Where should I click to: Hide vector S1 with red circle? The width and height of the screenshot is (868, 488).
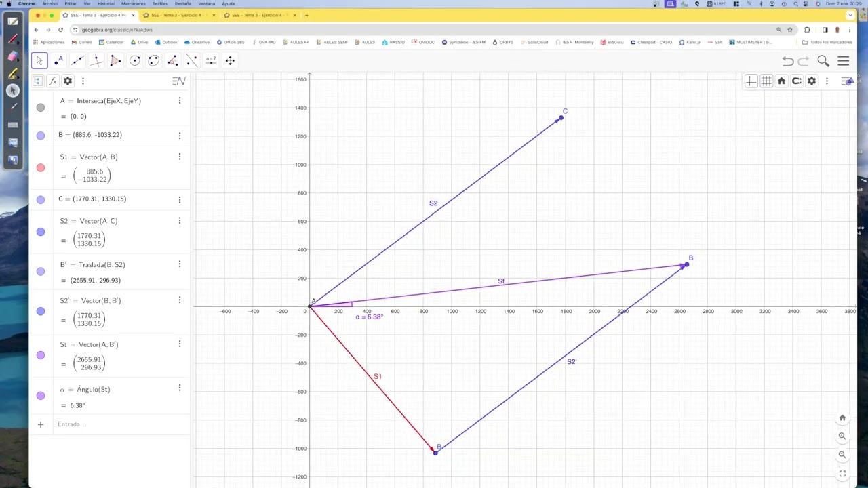pyautogui.click(x=41, y=167)
